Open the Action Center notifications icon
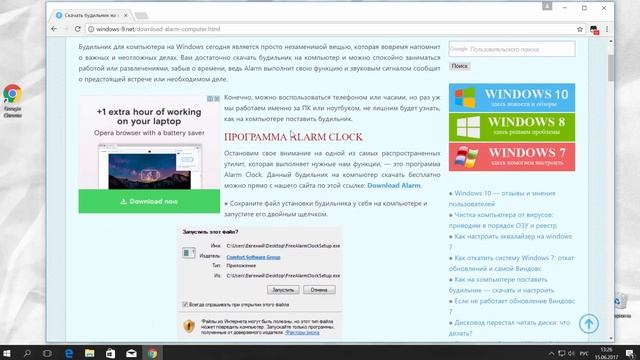The height and width of the screenshot is (360, 640). [x=630, y=353]
